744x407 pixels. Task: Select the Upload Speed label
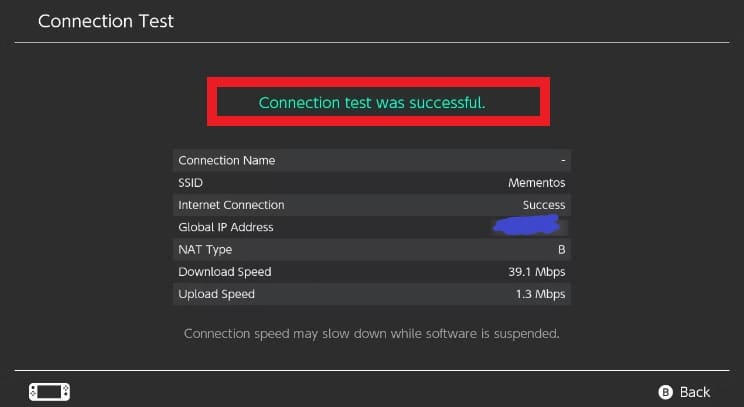[x=216, y=294]
